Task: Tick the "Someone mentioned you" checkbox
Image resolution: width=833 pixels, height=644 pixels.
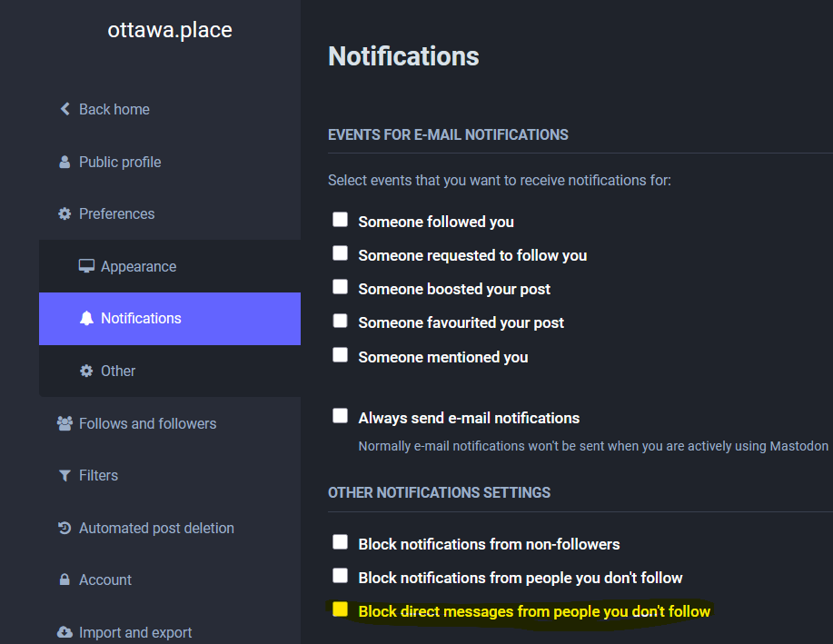Action: 341,355
